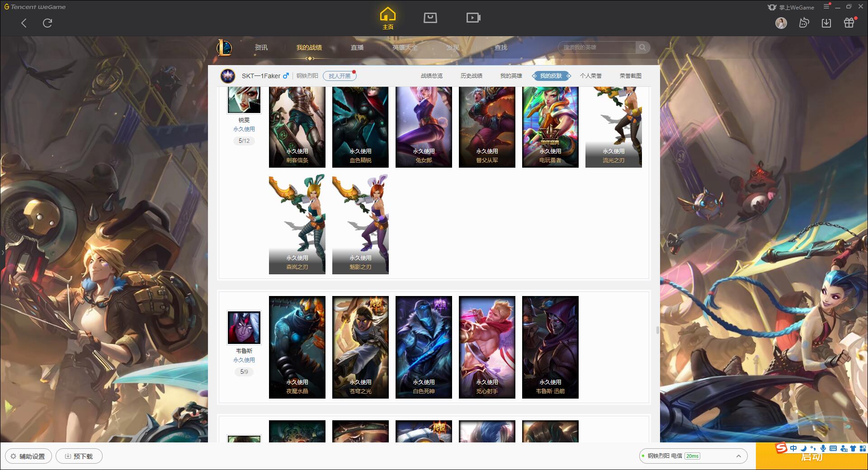Open the 查找 search tab

tap(500, 47)
